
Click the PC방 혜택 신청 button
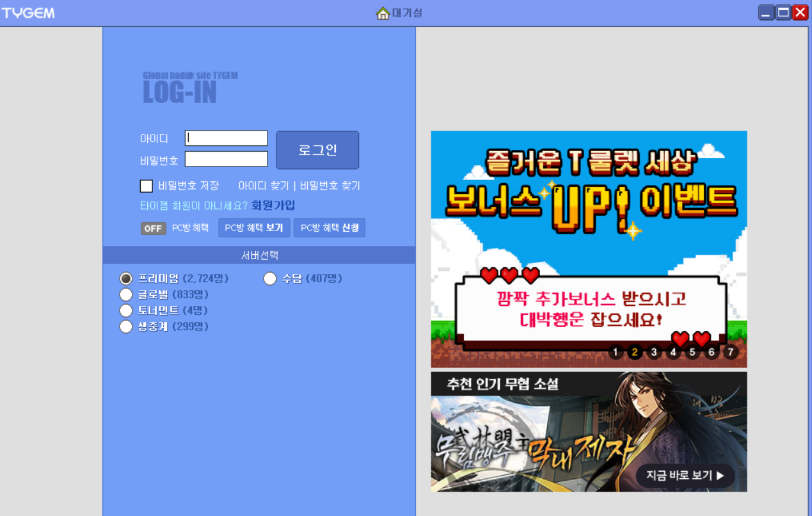(330, 228)
